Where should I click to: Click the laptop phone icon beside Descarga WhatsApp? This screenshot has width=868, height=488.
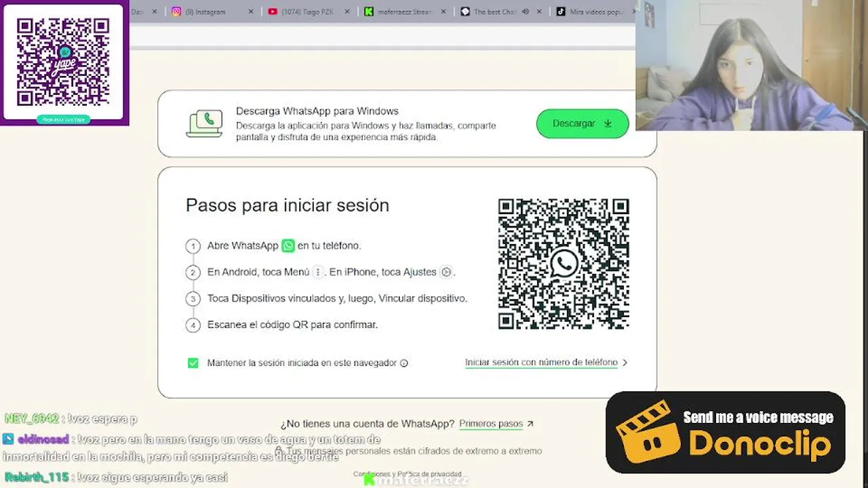click(x=204, y=123)
